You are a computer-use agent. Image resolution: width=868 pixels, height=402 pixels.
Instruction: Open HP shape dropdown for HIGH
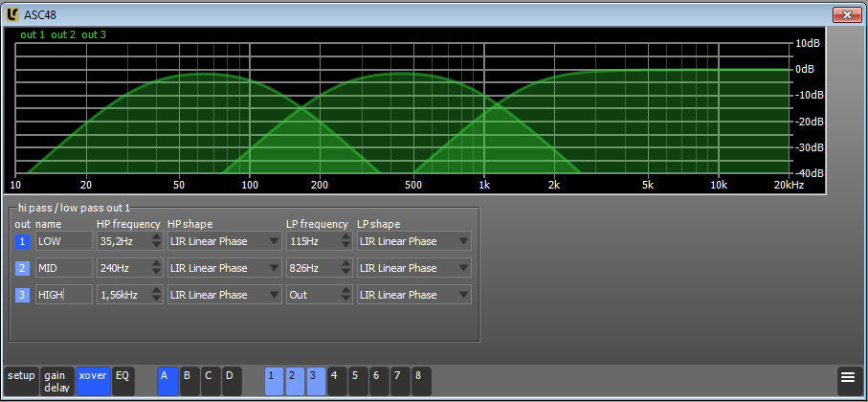(x=225, y=295)
